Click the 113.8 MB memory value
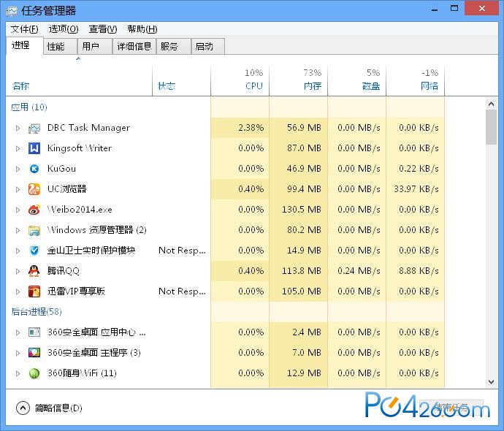 (302, 271)
